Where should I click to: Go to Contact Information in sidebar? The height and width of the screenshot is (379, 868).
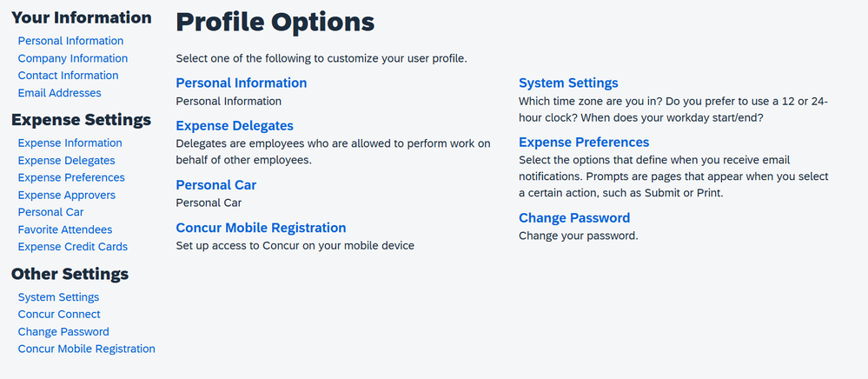(68, 76)
